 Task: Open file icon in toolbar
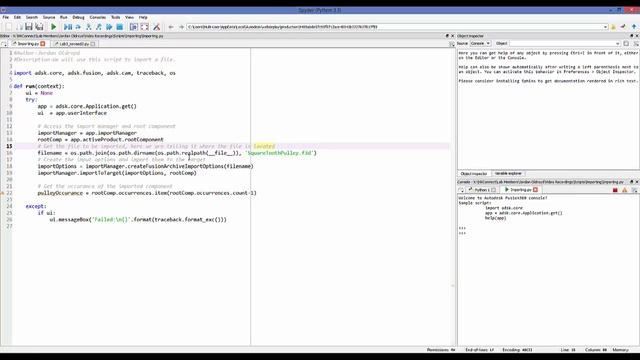click(x=19, y=27)
